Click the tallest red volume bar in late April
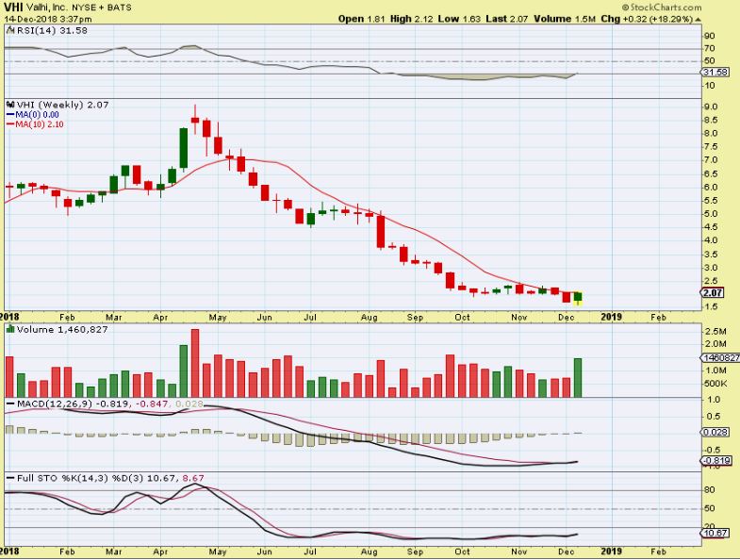The image size is (740, 560). (195, 363)
